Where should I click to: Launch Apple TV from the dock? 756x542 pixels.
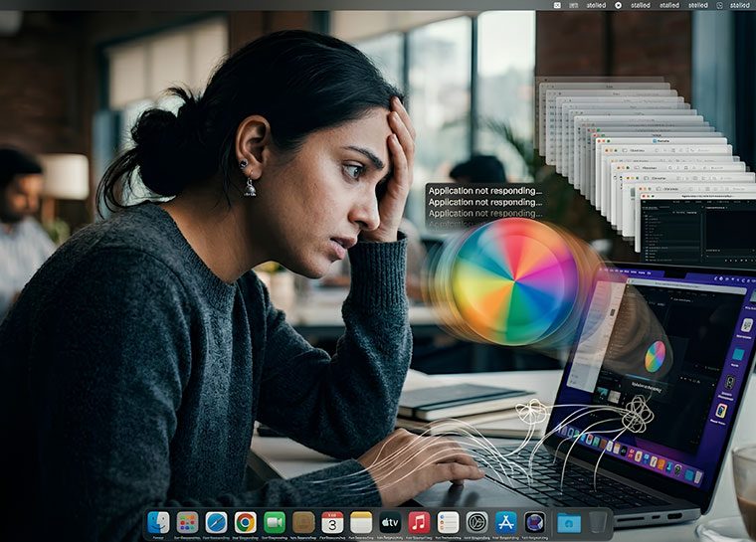(x=390, y=523)
